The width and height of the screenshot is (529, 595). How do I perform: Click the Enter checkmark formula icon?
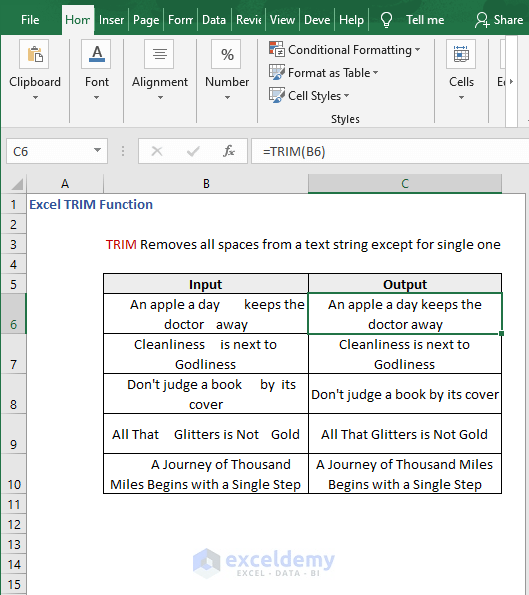click(193, 151)
